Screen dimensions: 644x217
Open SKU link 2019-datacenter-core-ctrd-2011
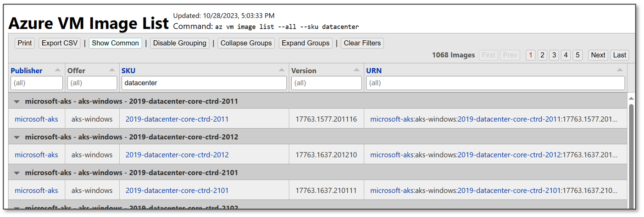[x=177, y=119]
